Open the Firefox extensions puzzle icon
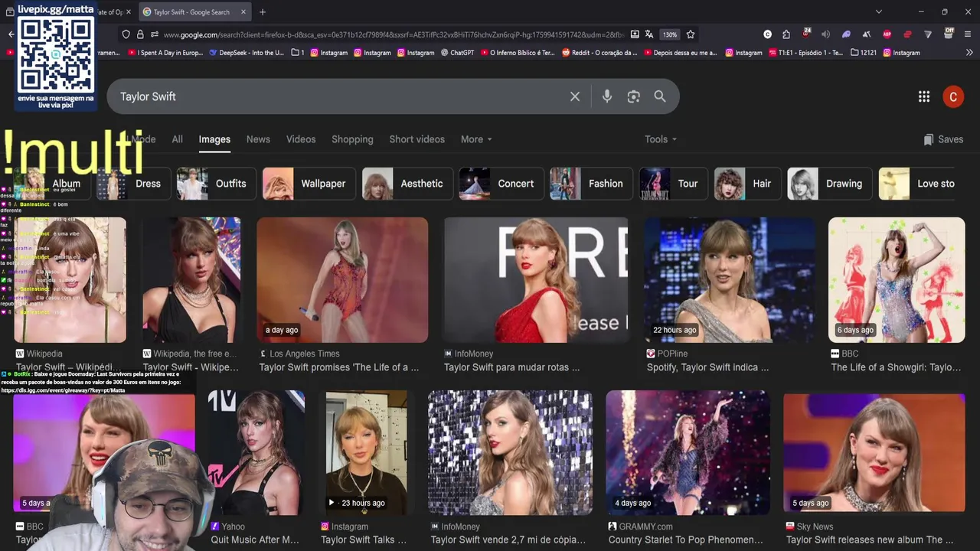Screen dimensions: 980x551 (786, 34)
